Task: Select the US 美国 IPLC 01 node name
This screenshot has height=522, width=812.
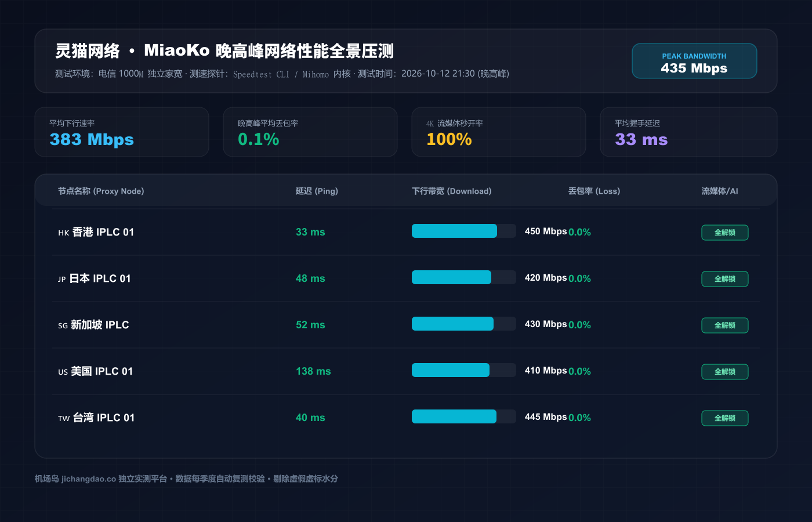Action: [96, 371]
